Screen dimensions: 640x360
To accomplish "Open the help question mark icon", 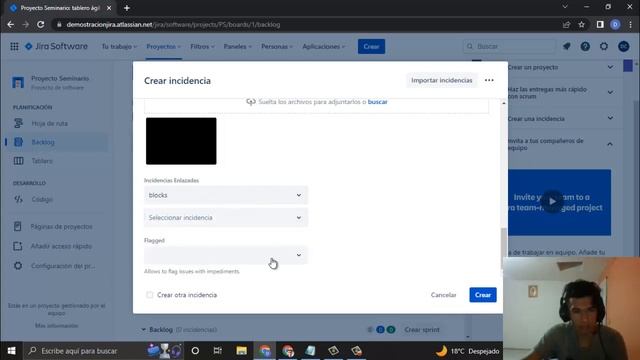I will click(585, 47).
